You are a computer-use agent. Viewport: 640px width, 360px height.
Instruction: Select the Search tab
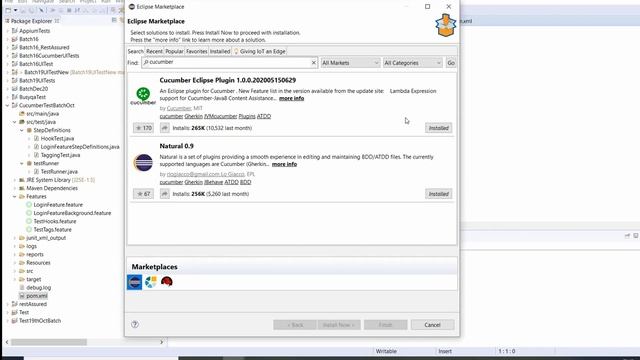tap(136, 51)
